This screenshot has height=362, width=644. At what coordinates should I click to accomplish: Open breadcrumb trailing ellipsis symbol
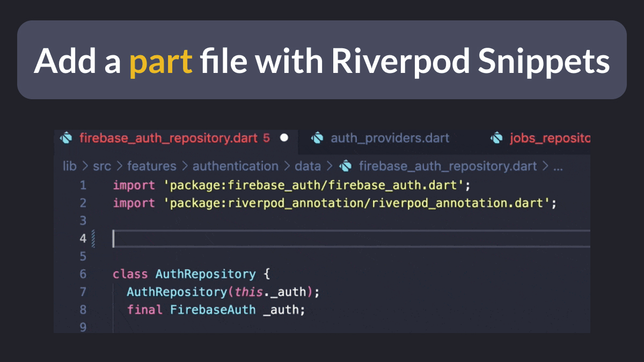click(x=558, y=167)
